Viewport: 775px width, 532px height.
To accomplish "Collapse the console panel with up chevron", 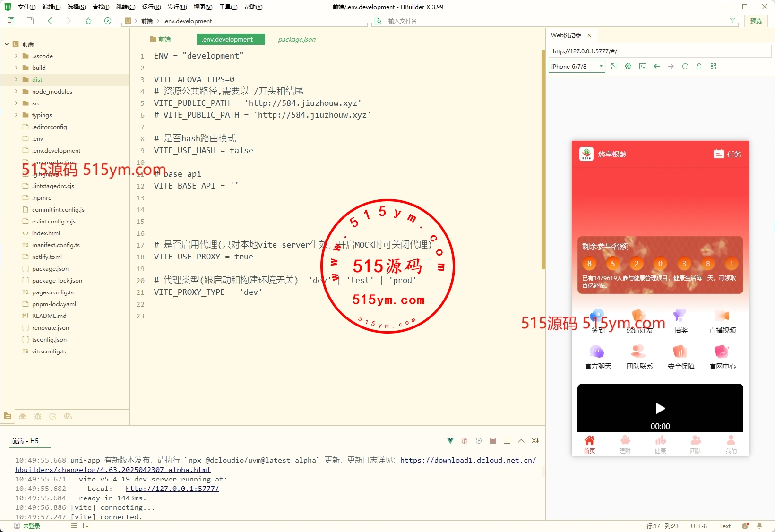I will pos(521,441).
